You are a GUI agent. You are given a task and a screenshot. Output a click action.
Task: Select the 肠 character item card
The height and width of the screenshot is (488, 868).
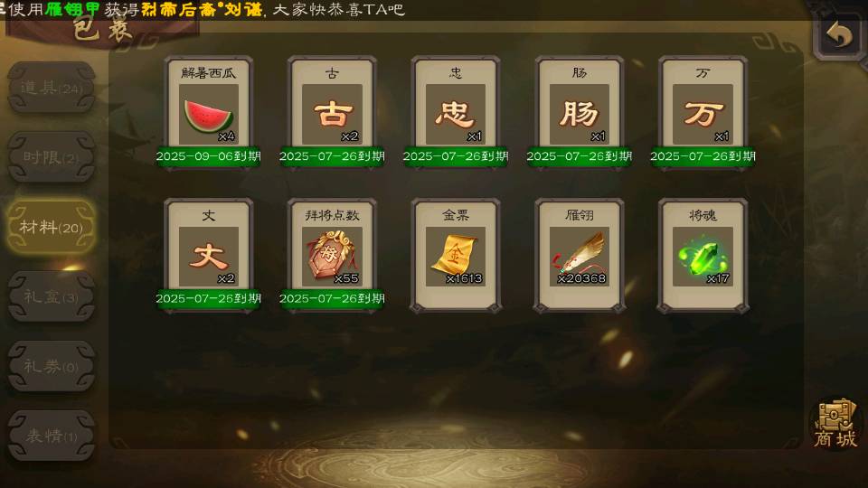(x=579, y=114)
